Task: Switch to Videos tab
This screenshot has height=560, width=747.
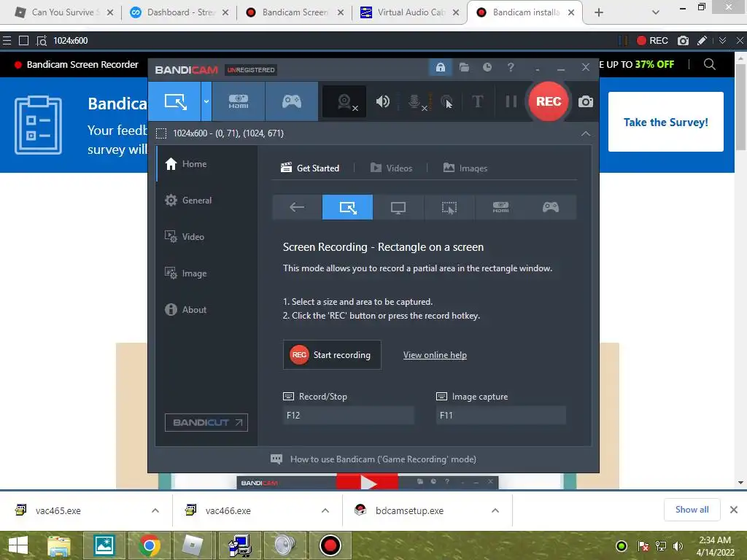Action: click(391, 168)
